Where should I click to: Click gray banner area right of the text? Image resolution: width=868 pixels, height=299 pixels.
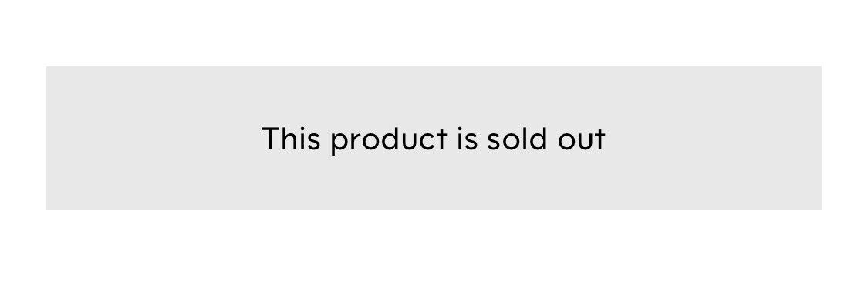714,138
